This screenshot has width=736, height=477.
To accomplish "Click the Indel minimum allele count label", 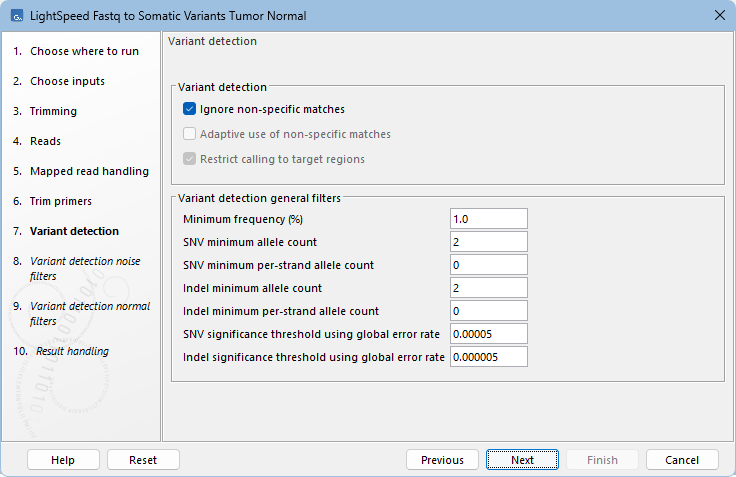I will [x=253, y=288].
